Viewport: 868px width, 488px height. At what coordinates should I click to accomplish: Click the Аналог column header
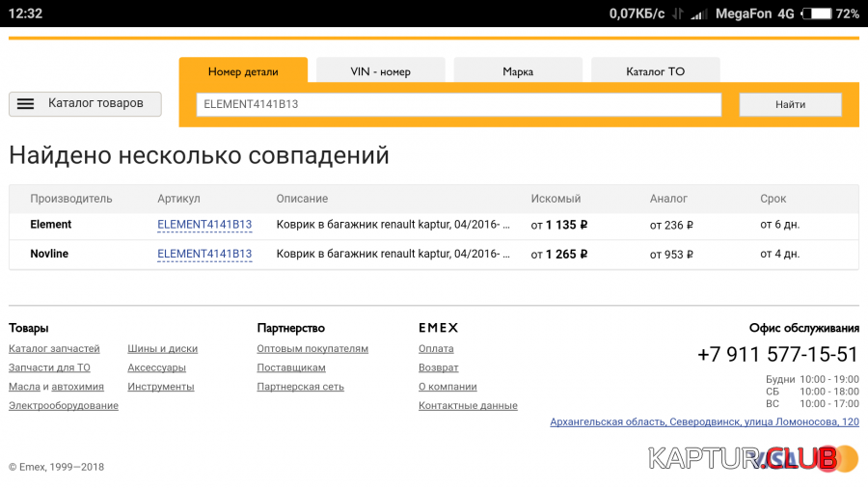tap(668, 199)
